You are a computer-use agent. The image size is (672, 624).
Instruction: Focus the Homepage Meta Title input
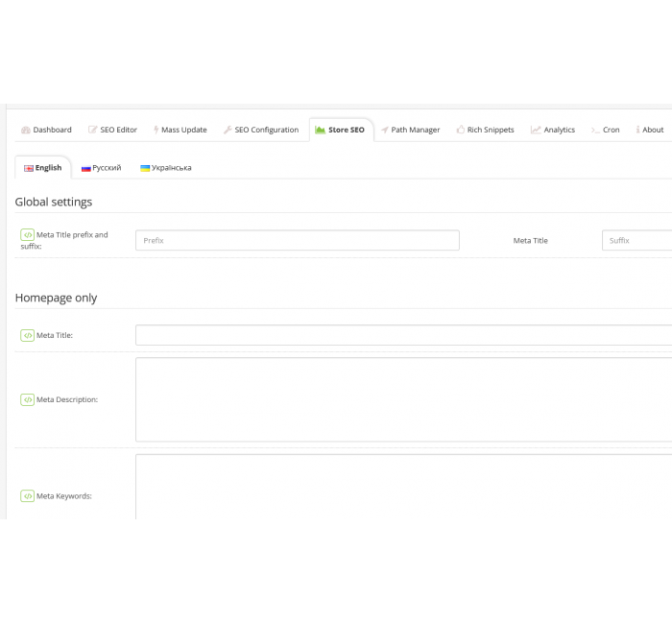(404, 335)
